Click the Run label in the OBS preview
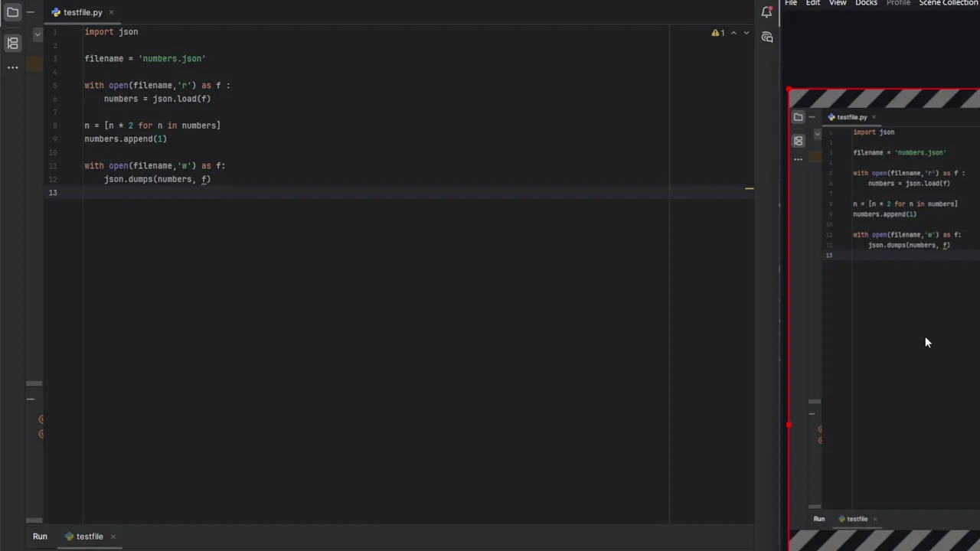The width and height of the screenshot is (980, 551). (x=819, y=519)
